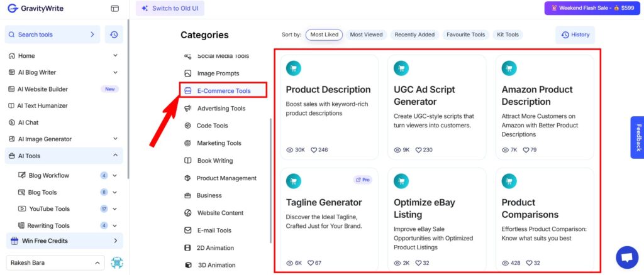Click the AI Text Humanizer icon
Image resolution: width=644 pixels, height=275 pixels.
pos(11,105)
